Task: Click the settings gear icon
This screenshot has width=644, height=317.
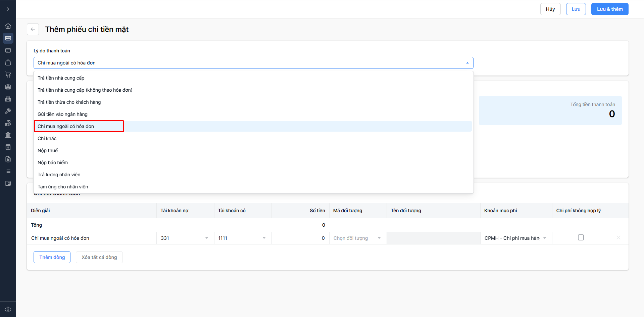Action: (8, 310)
